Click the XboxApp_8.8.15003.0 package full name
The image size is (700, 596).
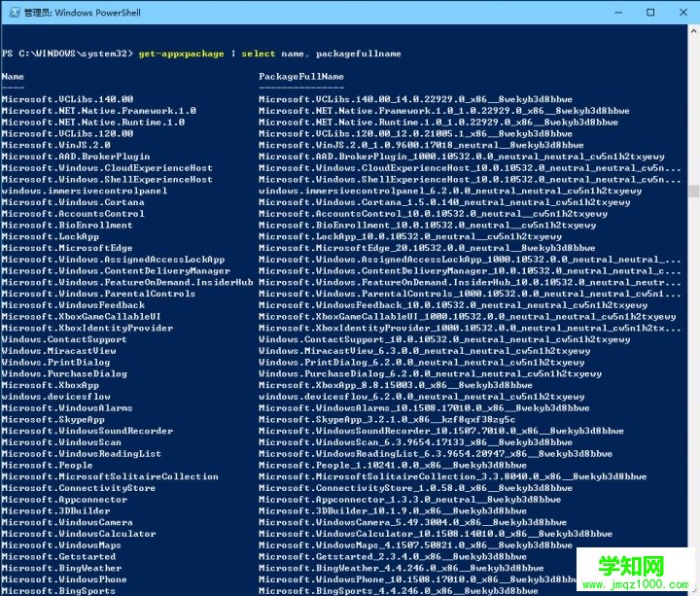[396, 385]
